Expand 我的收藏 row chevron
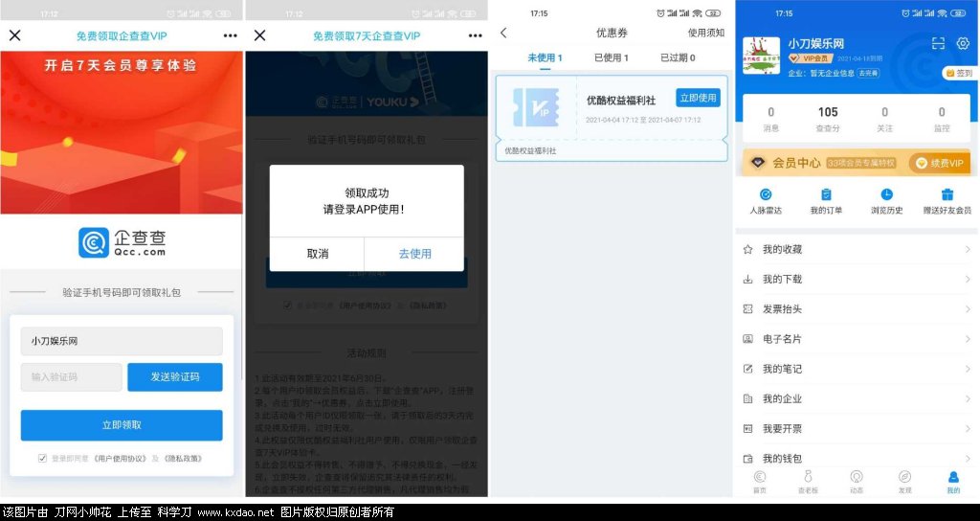980x521 pixels. pyautogui.click(x=968, y=250)
